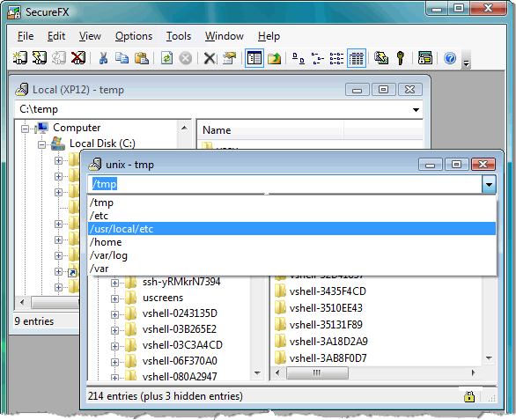The height and width of the screenshot is (420, 516).
Task: Open the View menu
Action: (x=90, y=36)
